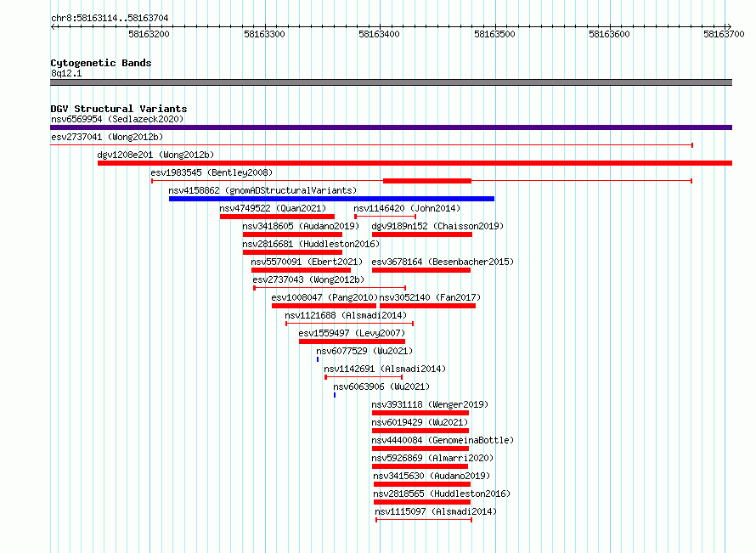Select nsv6077529 (Wu2021) label
756x553 pixels.
point(364,351)
